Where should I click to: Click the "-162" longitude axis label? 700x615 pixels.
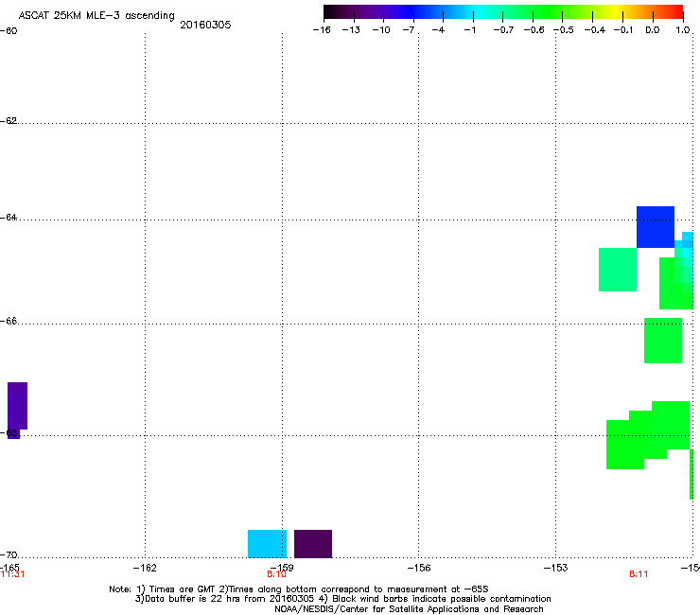pyautogui.click(x=145, y=568)
